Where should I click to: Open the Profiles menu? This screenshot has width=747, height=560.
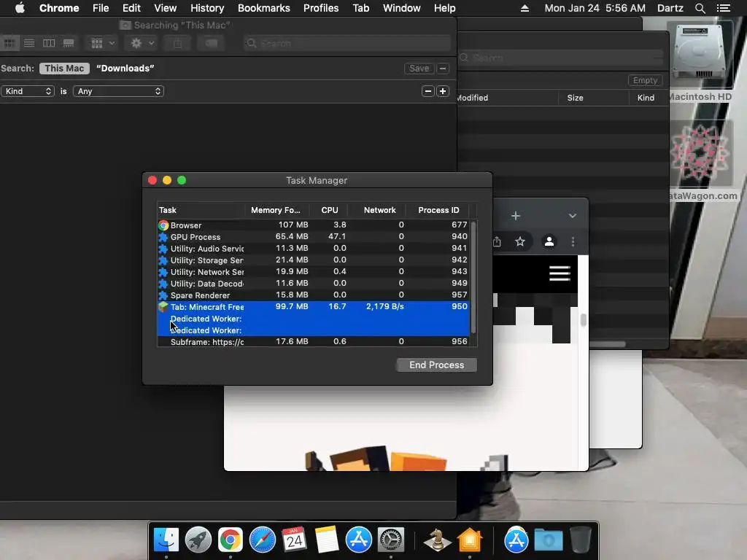(x=321, y=8)
